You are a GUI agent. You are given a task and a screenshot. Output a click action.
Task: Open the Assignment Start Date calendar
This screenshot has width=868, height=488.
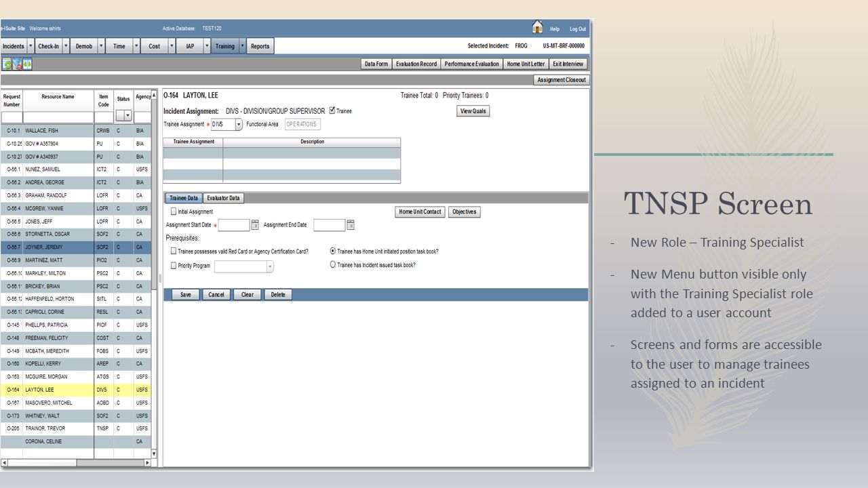pos(256,224)
